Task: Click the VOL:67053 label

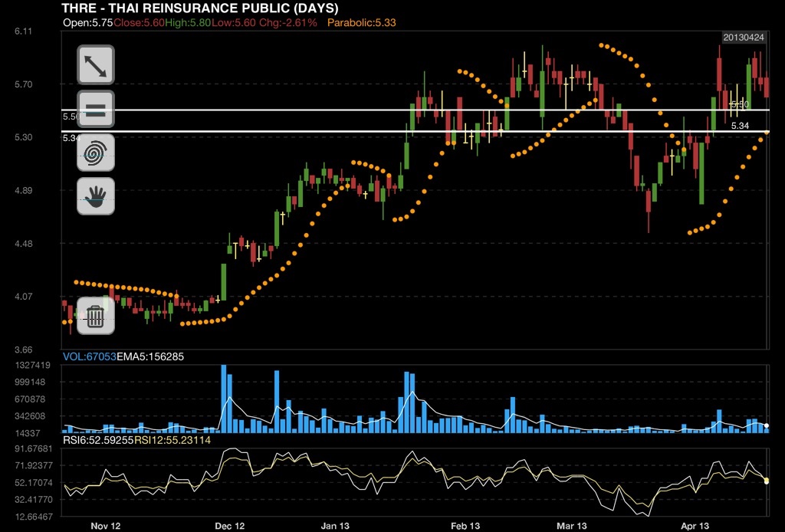Action: point(90,356)
